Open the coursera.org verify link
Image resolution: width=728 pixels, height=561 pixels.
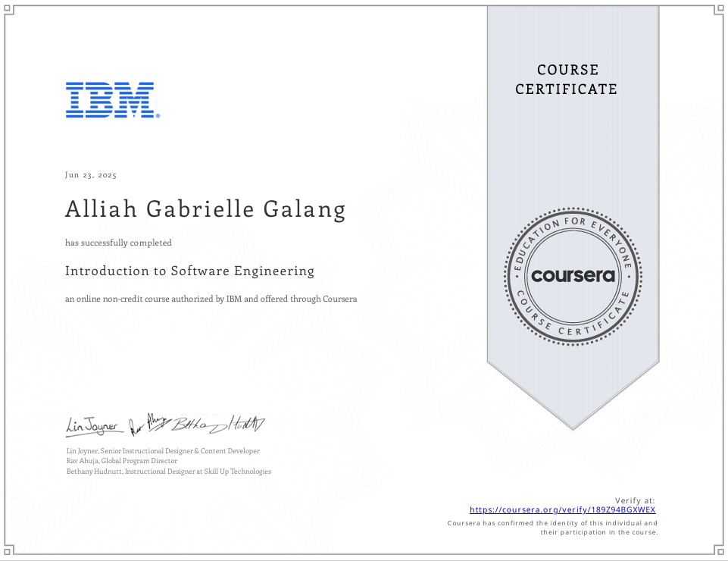click(x=562, y=510)
